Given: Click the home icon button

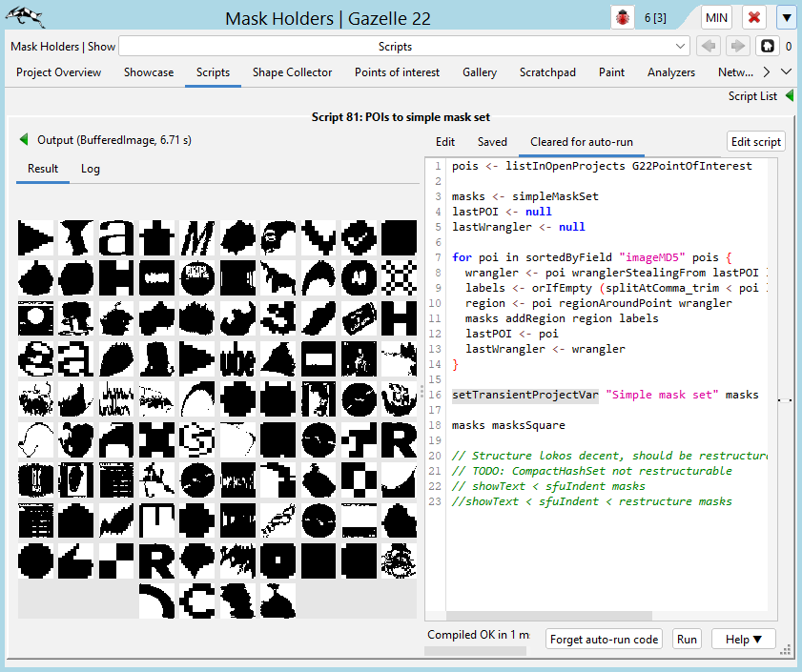Looking at the screenshot, I should 766,46.
